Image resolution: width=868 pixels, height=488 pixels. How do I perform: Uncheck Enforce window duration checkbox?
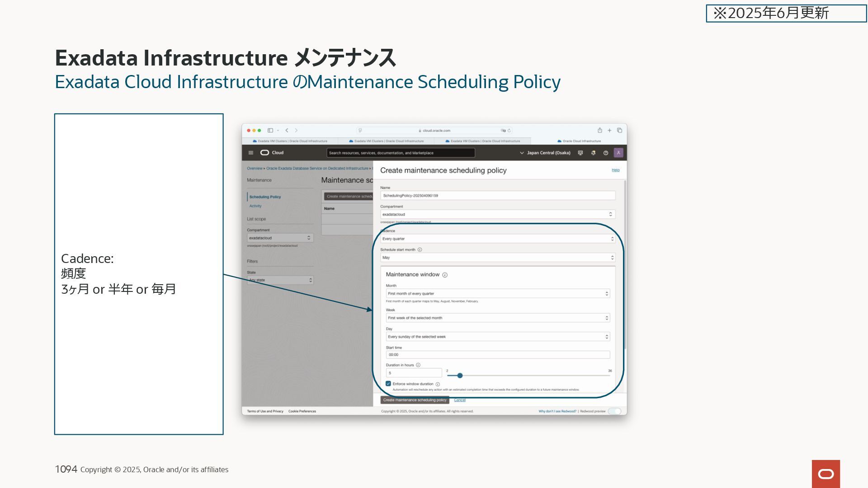tap(388, 384)
